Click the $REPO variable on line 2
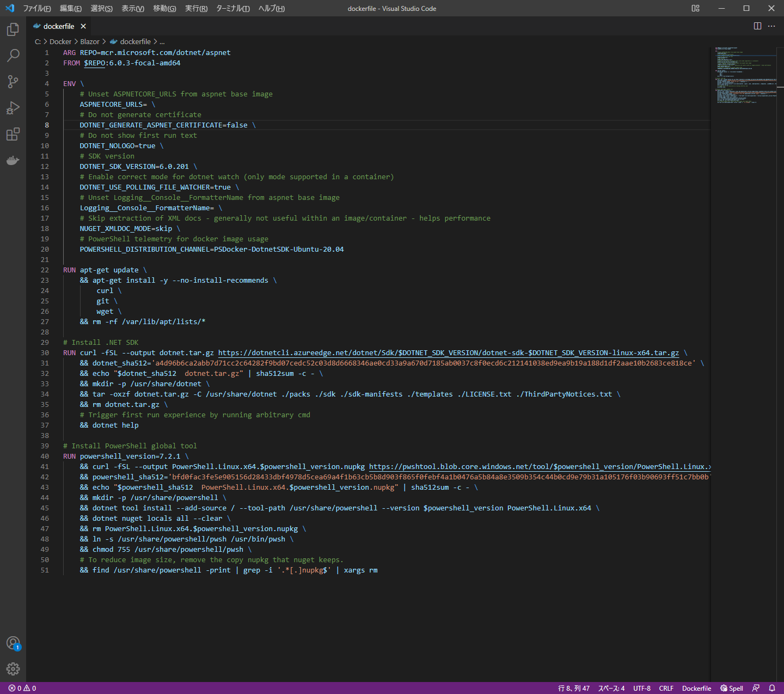The width and height of the screenshot is (784, 694). pyautogui.click(x=95, y=63)
